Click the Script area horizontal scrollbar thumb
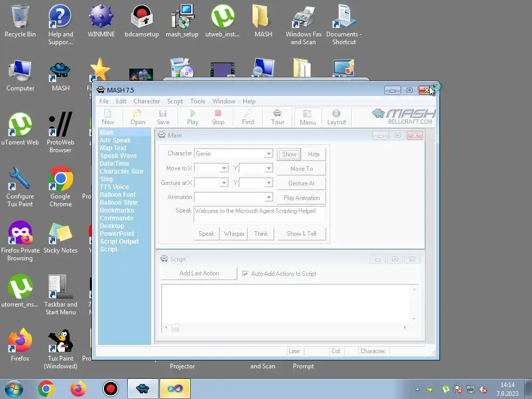This screenshot has height=399, width=532. pyautogui.click(x=175, y=327)
